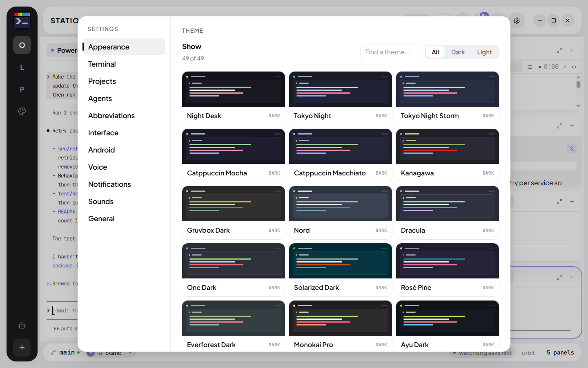Click the main branch label
This screenshot has height=368, width=588.
[67, 352]
